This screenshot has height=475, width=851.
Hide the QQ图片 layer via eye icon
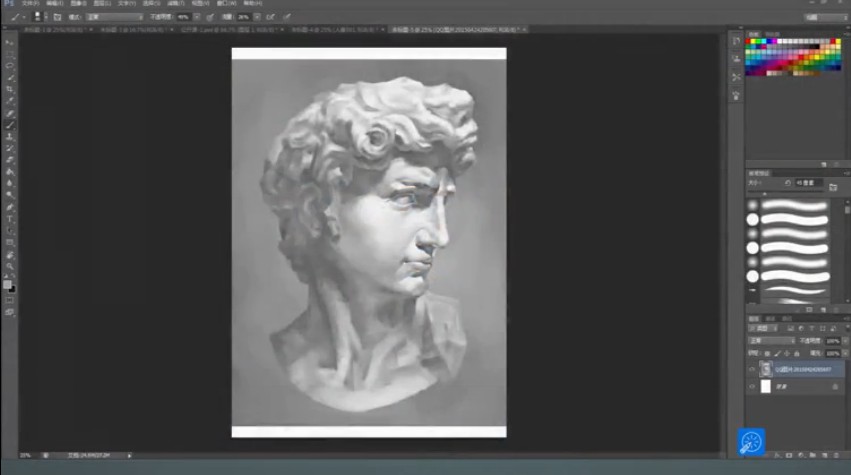752,369
